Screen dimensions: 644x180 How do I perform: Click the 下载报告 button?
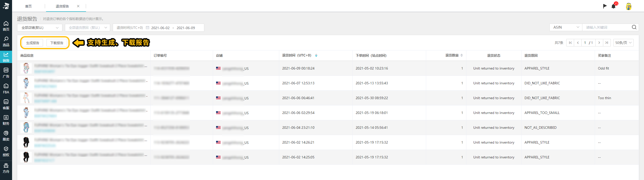pos(57,43)
